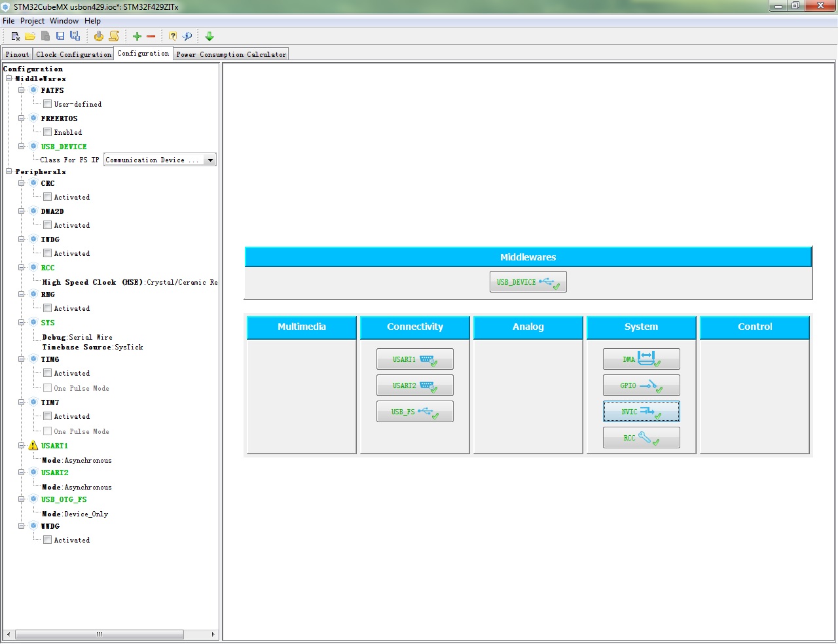This screenshot has height=644, width=838.
Task: Collapse the RCC tree node
Action: coord(21,268)
